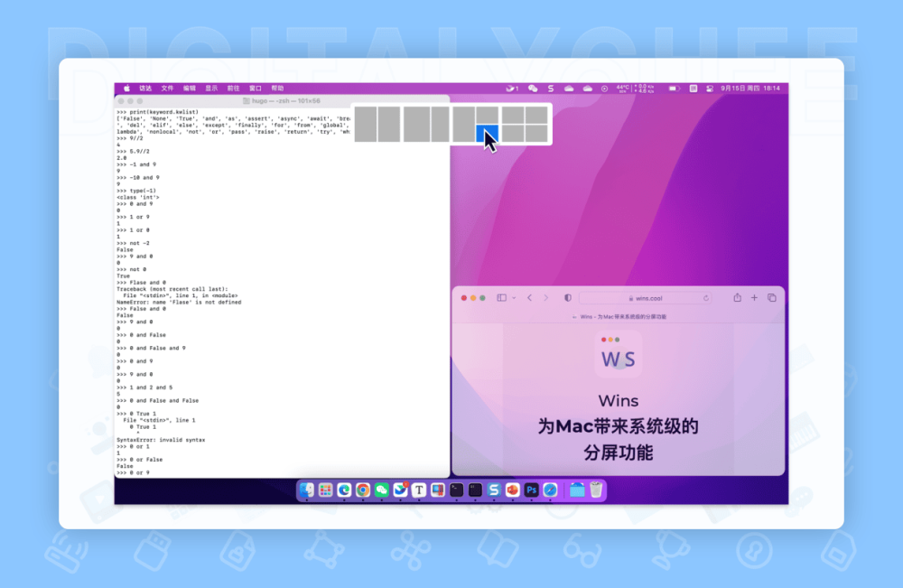Open WeChat from the Dock
The height and width of the screenshot is (588, 903).
pos(382,490)
